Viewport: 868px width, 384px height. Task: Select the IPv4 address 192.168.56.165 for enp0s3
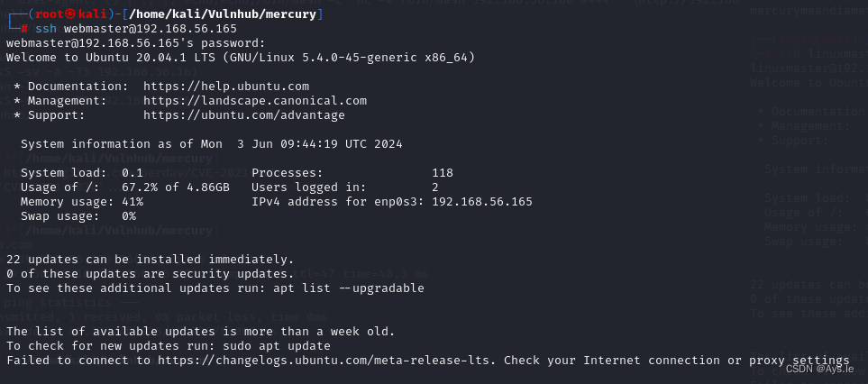pyautogui.click(x=482, y=201)
